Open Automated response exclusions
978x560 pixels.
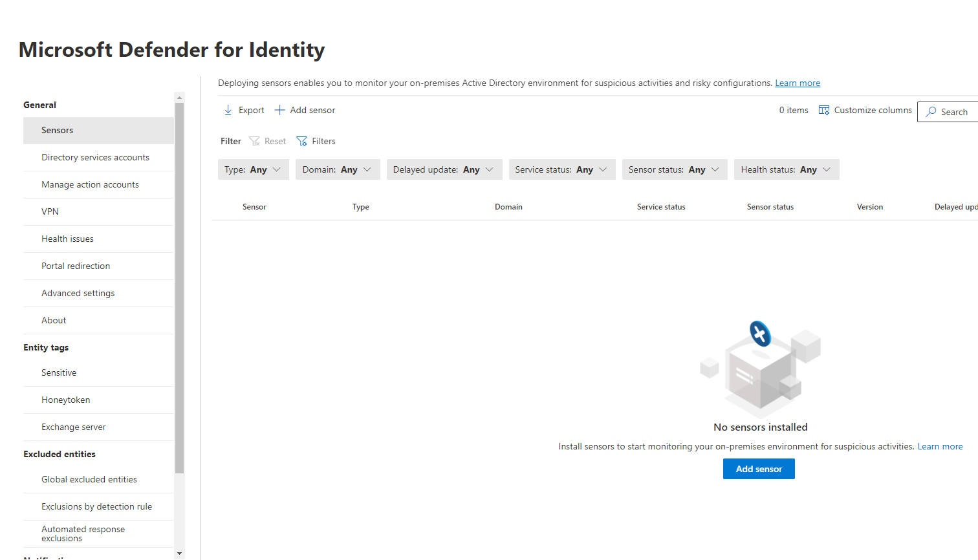click(x=98, y=534)
